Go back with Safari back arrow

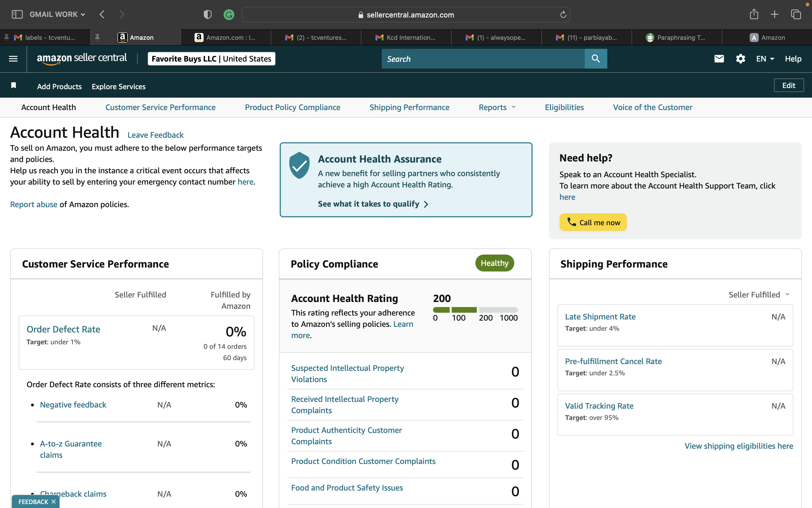[x=102, y=14]
